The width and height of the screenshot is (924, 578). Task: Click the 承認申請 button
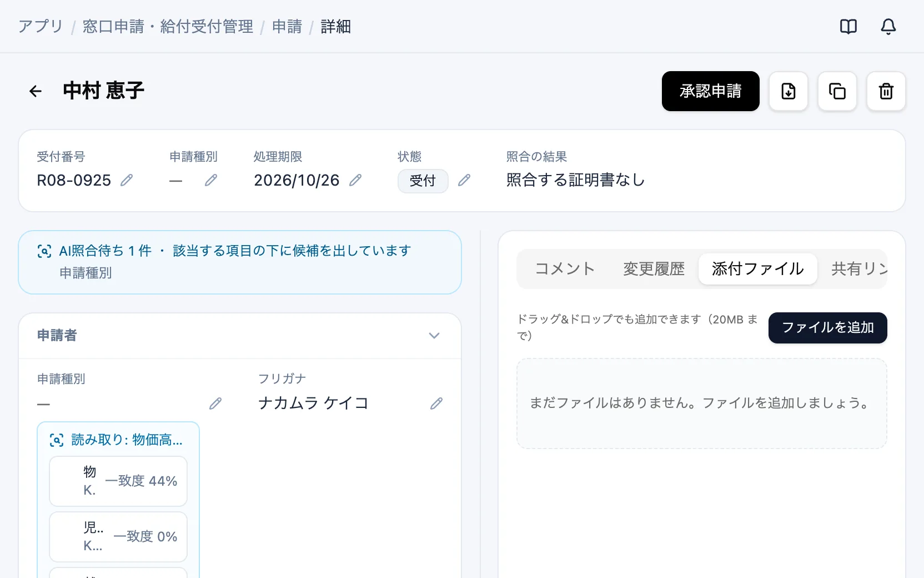pyautogui.click(x=711, y=91)
